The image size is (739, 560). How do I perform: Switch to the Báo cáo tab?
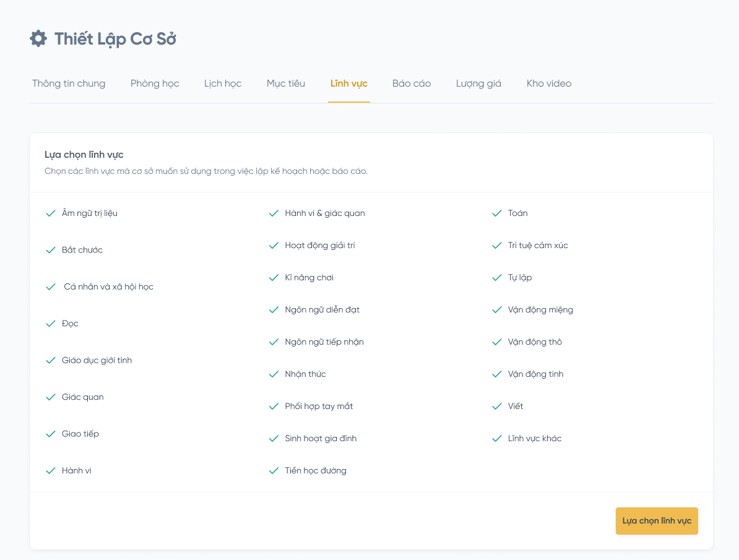click(412, 84)
